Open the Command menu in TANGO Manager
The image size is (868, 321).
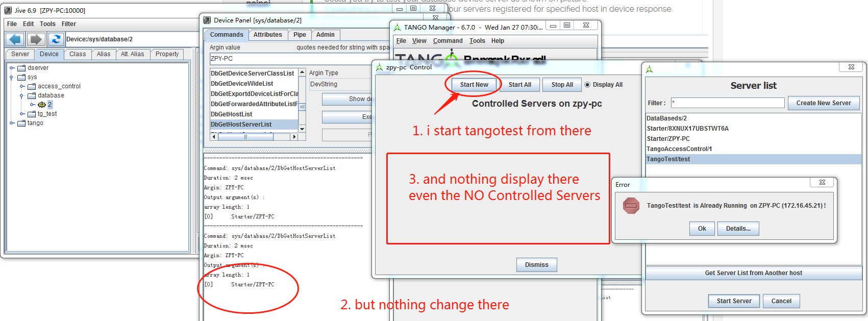pos(448,41)
